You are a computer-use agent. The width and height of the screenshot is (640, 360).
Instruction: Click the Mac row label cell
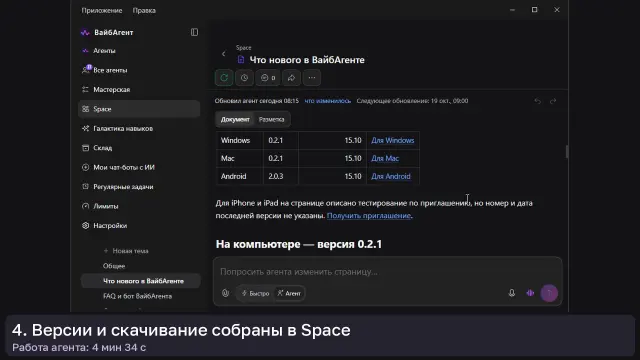240,158
